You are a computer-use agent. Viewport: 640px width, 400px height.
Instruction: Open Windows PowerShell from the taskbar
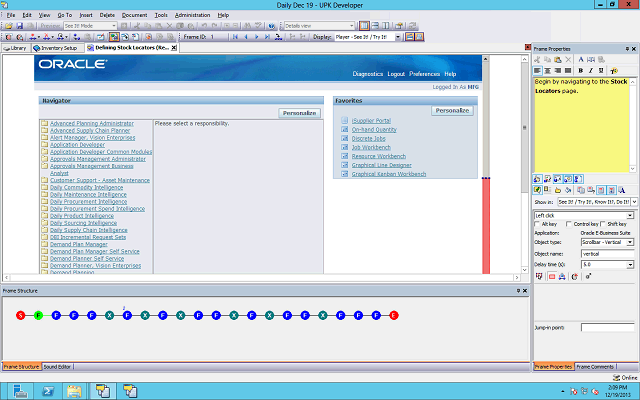pos(48,391)
